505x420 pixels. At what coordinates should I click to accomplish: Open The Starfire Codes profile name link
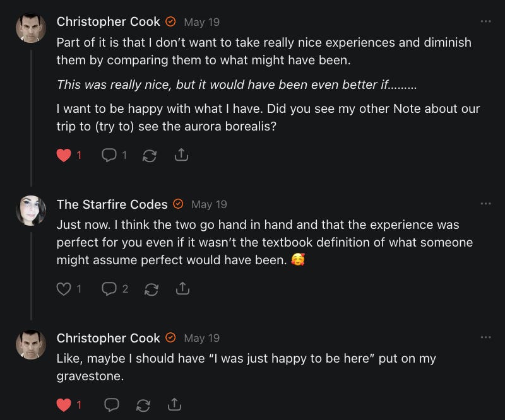[112, 204]
